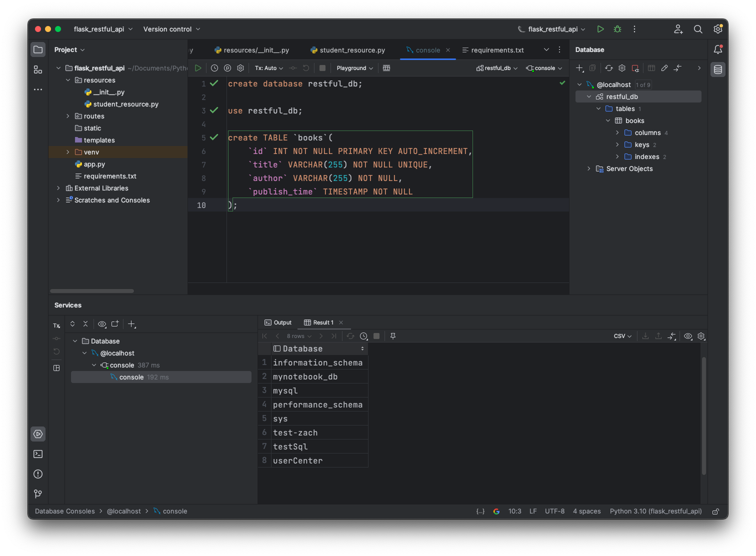This screenshot has width=756, height=556.
Task: Toggle in-editor results table view
Action: [386, 68]
